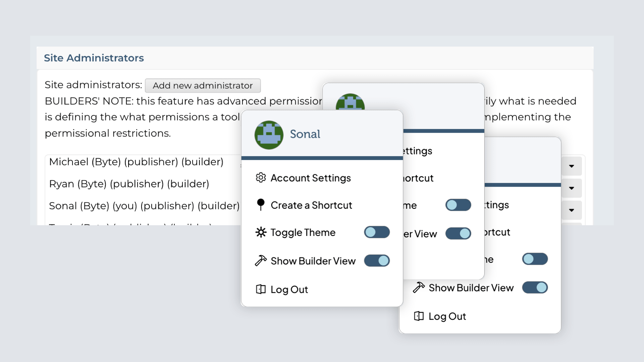Open Account Settings menu item

click(x=311, y=178)
